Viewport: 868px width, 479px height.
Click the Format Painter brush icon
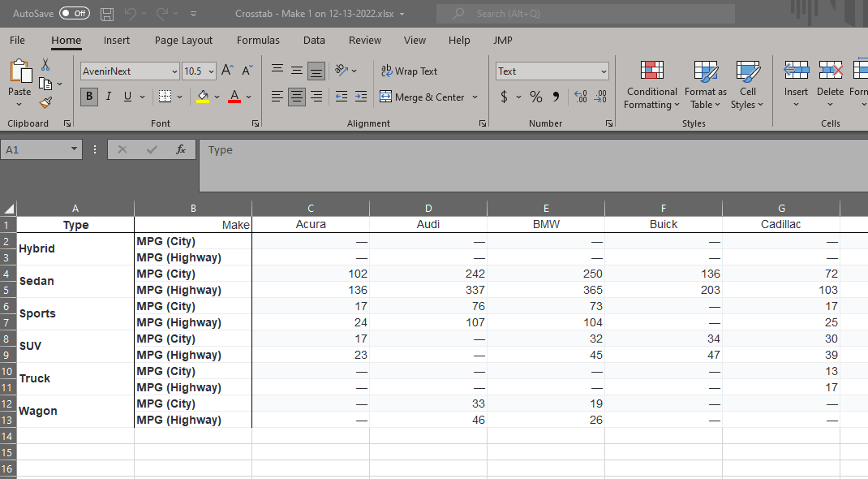click(x=45, y=103)
